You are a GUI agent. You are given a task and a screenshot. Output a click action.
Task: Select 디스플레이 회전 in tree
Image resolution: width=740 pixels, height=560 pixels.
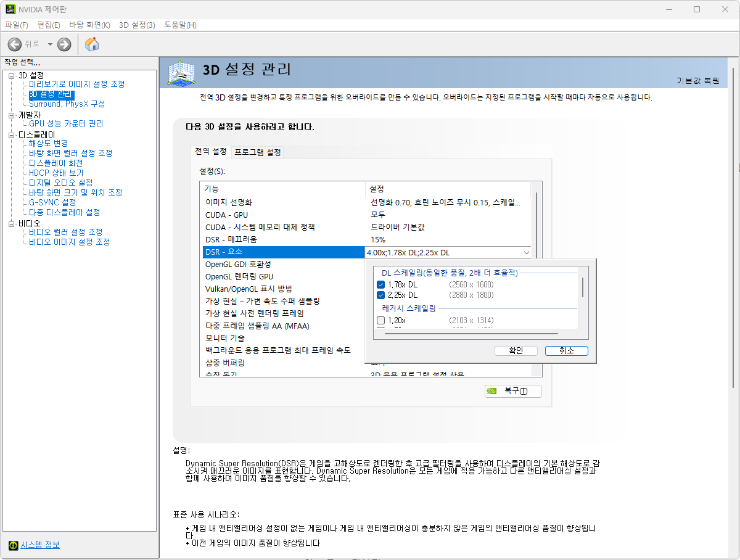[55, 163]
